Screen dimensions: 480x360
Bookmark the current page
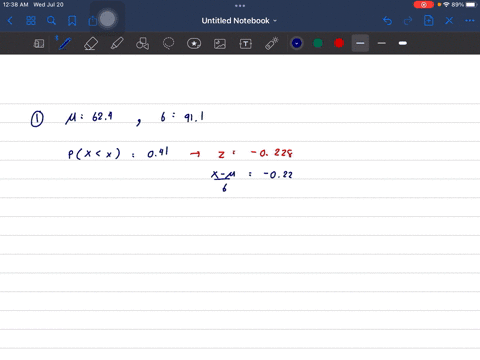[x=72, y=21]
